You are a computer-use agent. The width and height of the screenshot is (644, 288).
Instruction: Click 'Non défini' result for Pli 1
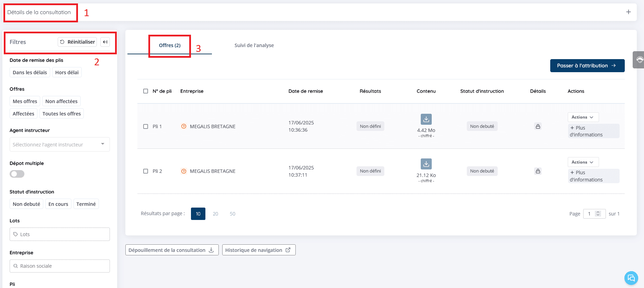coord(370,126)
